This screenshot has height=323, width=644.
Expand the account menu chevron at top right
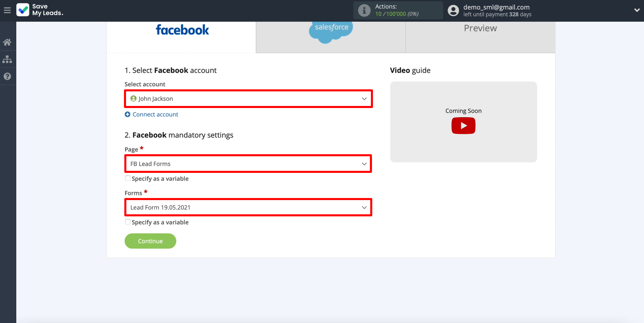[637, 10]
